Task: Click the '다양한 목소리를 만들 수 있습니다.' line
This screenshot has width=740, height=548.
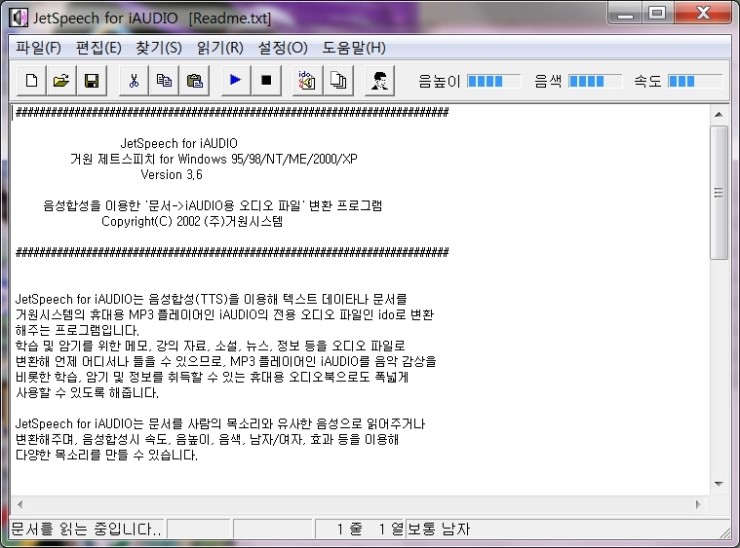Action: tap(107, 455)
